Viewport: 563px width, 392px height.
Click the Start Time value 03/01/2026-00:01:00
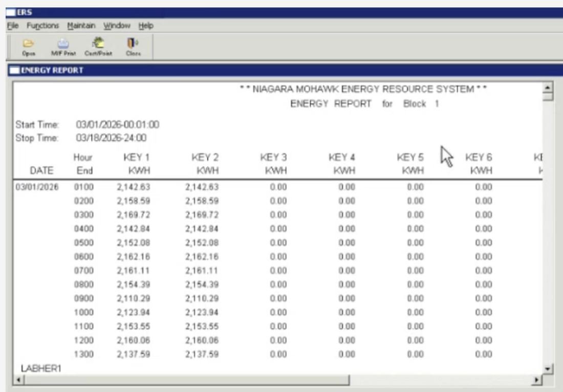click(117, 124)
